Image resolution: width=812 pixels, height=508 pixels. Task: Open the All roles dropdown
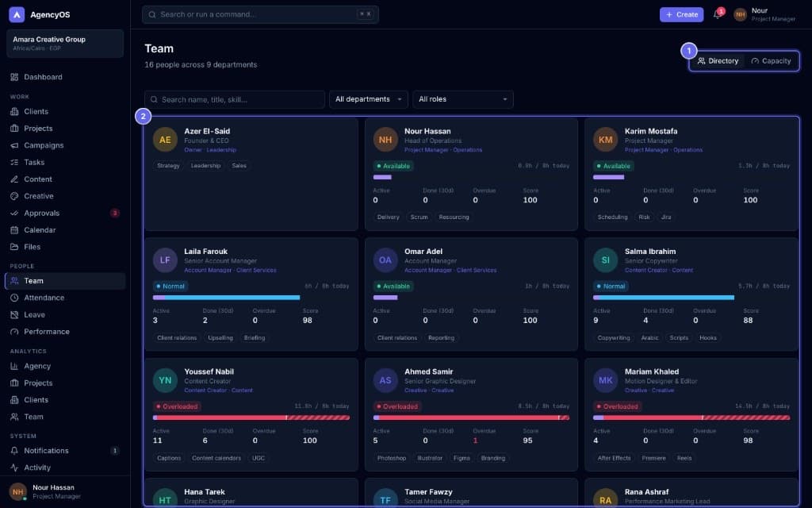tap(463, 99)
